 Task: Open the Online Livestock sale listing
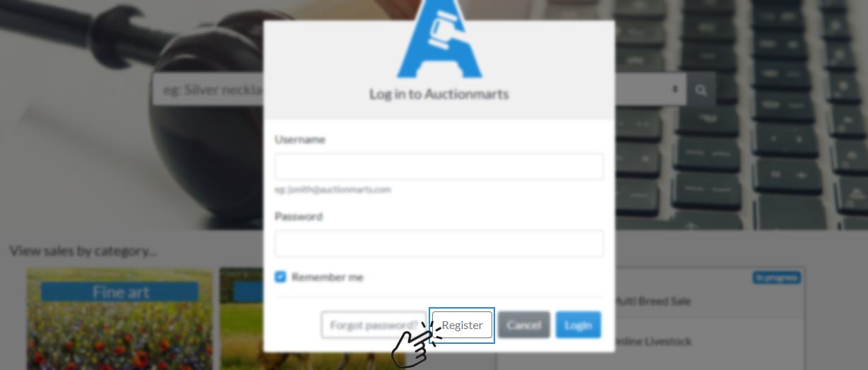pos(652,342)
